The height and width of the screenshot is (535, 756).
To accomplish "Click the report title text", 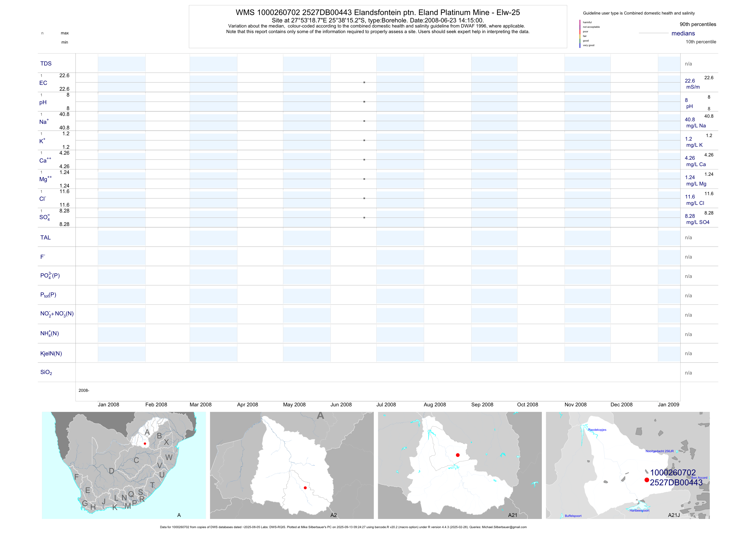I will 378,12.
